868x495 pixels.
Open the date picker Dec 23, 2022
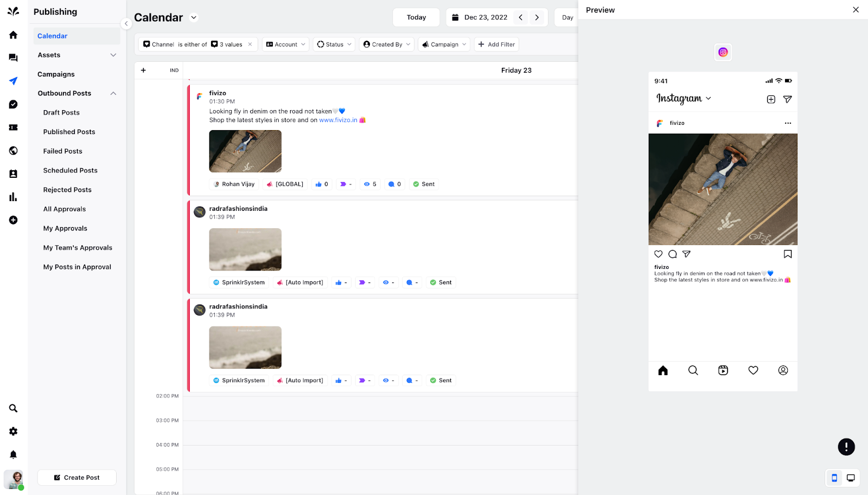tap(480, 17)
